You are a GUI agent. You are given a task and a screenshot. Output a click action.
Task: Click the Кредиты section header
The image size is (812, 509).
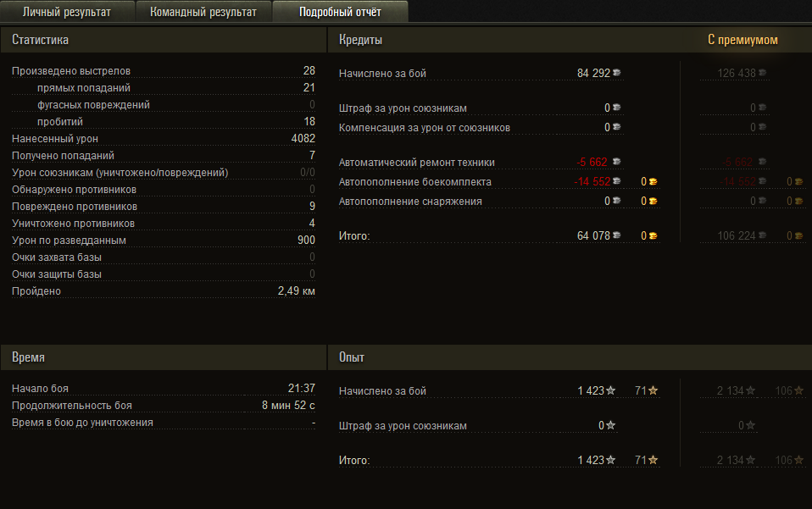point(360,40)
